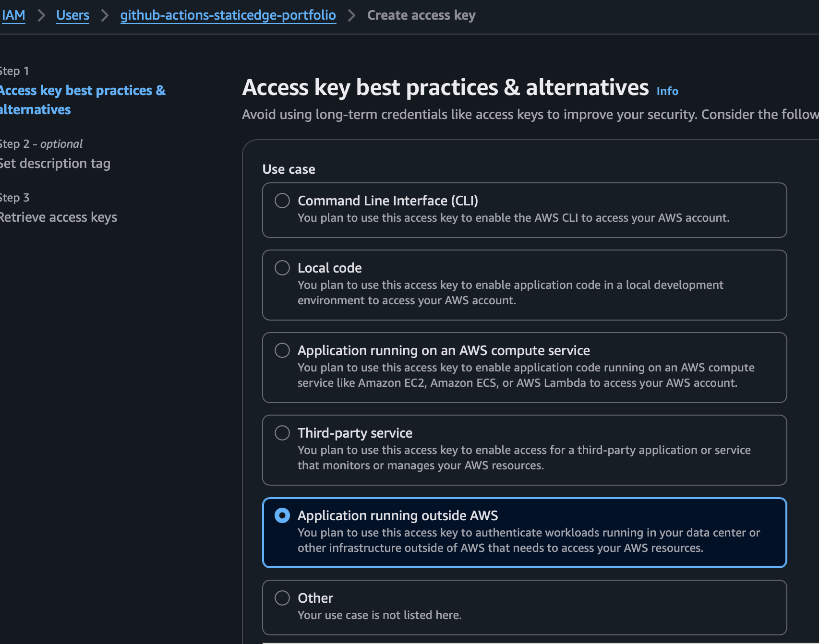
Task: Click Retrieve access keys step
Action: click(x=58, y=217)
